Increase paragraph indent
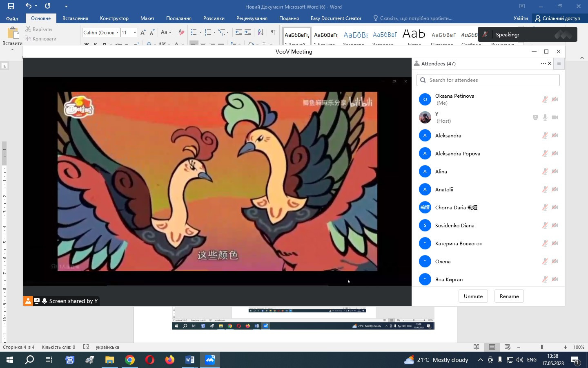The image size is (588, 368). coord(248,32)
